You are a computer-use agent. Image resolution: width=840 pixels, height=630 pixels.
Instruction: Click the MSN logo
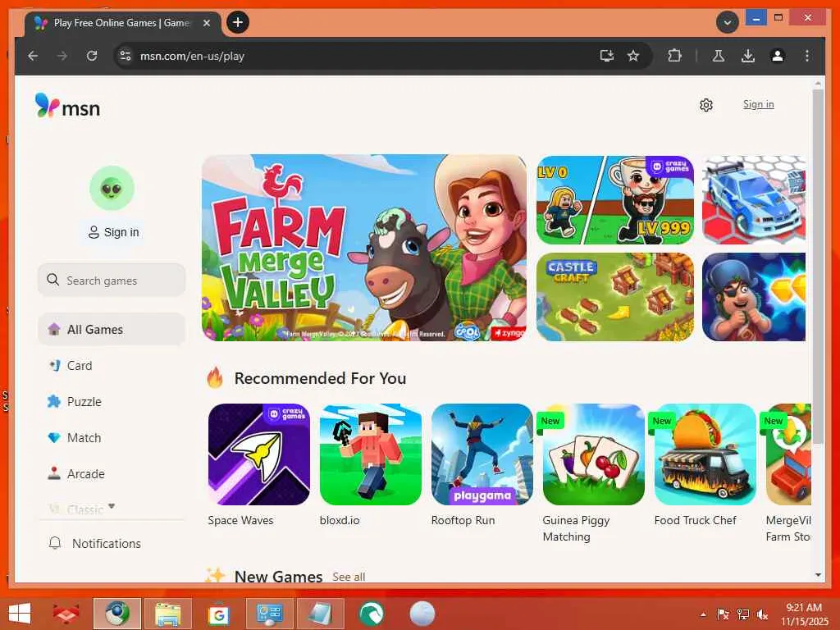(67, 106)
